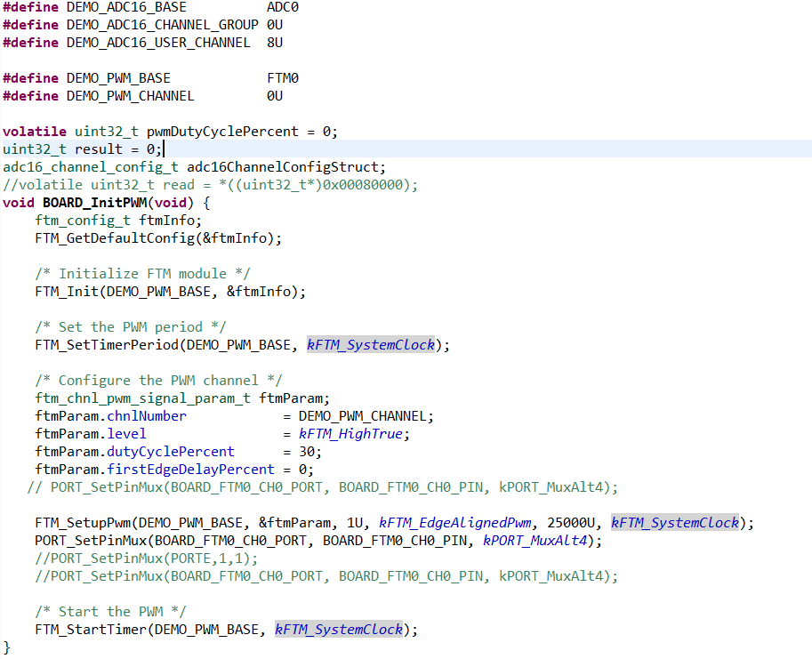Viewport: 812px width, 659px height.
Task: Select the BOARD_InitPWM function name
Action: 95,202
